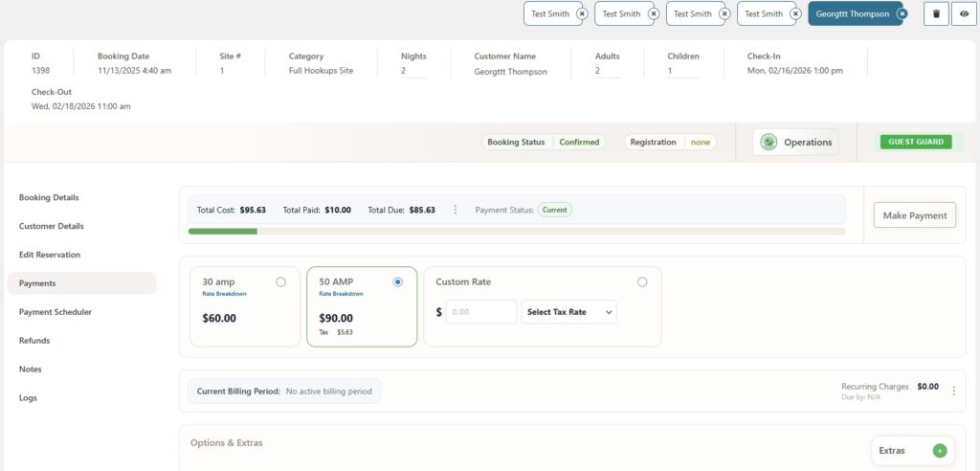This screenshot has width=980, height=471.
Task: Open the Booking Status Confirmed selector
Action: [579, 143]
